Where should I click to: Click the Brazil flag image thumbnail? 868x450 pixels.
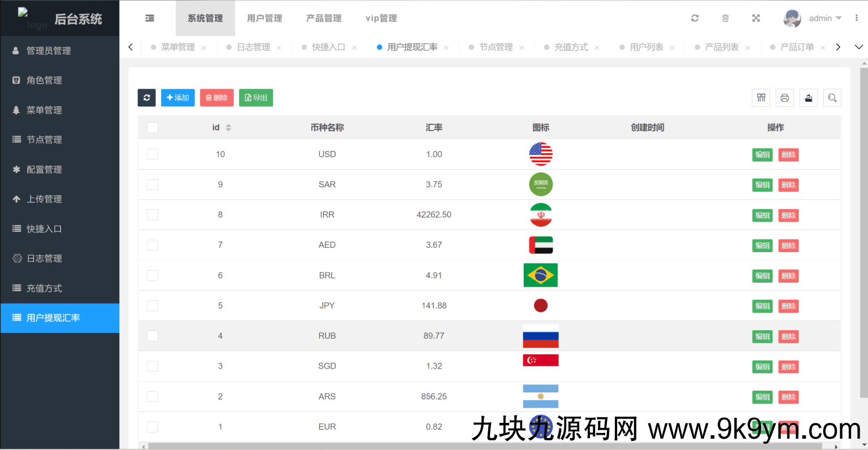540,275
